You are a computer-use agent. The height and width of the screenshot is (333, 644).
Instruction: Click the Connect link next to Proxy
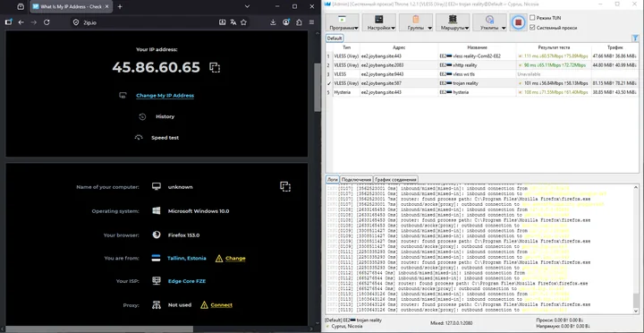coord(222,305)
